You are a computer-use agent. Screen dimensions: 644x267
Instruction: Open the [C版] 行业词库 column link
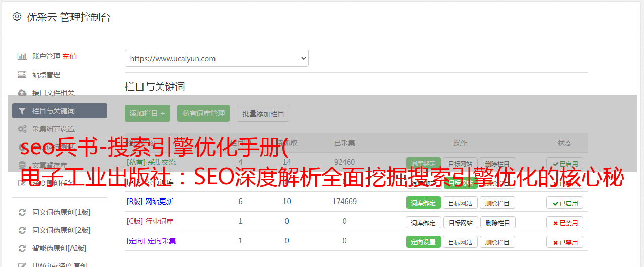150,221
